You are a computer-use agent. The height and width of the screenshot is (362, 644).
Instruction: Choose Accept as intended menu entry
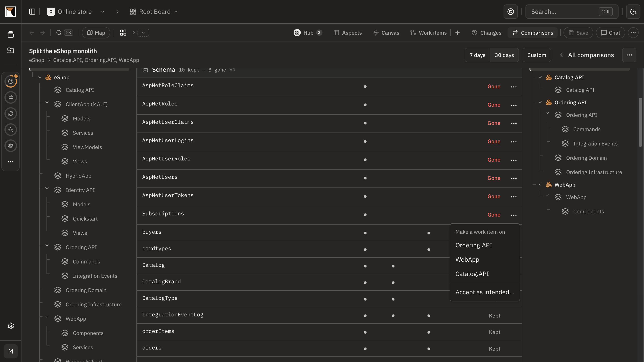(485, 292)
